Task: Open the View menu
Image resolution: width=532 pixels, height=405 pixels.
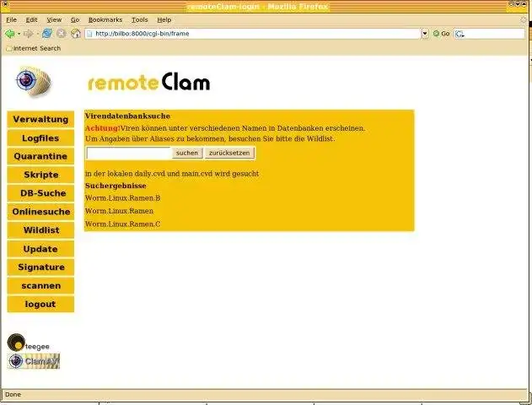Action: coord(54,19)
